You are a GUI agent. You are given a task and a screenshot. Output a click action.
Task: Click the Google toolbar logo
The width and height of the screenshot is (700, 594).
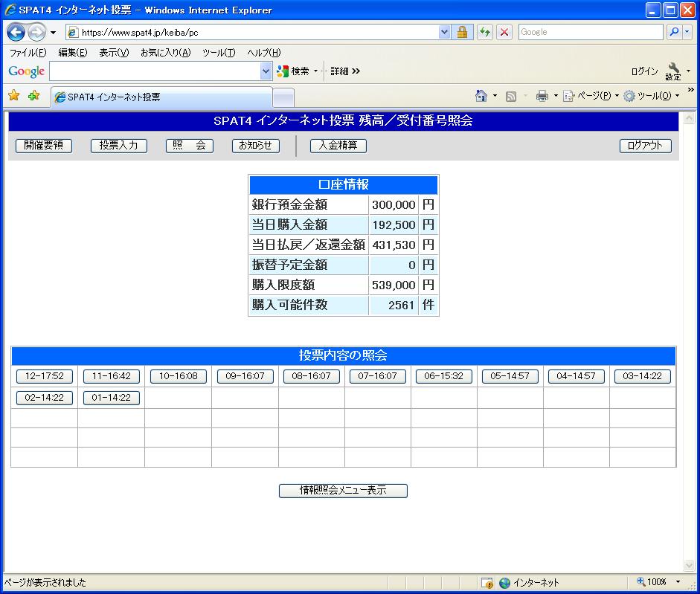click(x=26, y=71)
